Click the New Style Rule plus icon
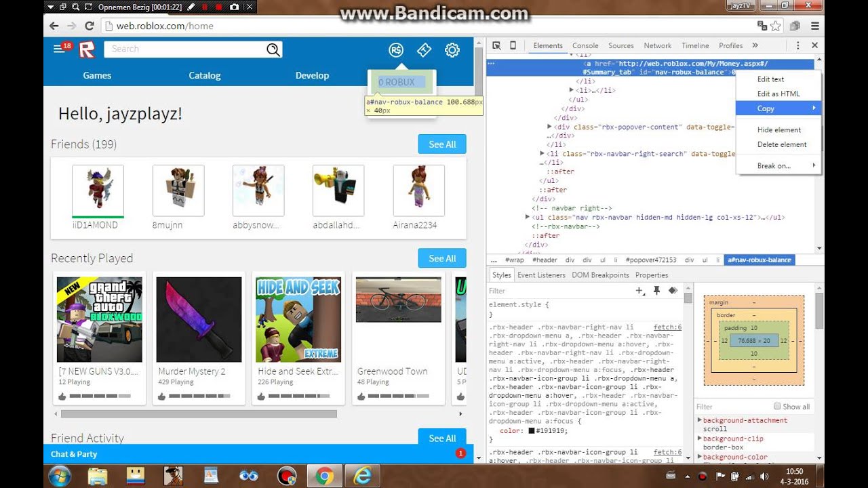The image size is (868, 488). click(x=639, y=291)
